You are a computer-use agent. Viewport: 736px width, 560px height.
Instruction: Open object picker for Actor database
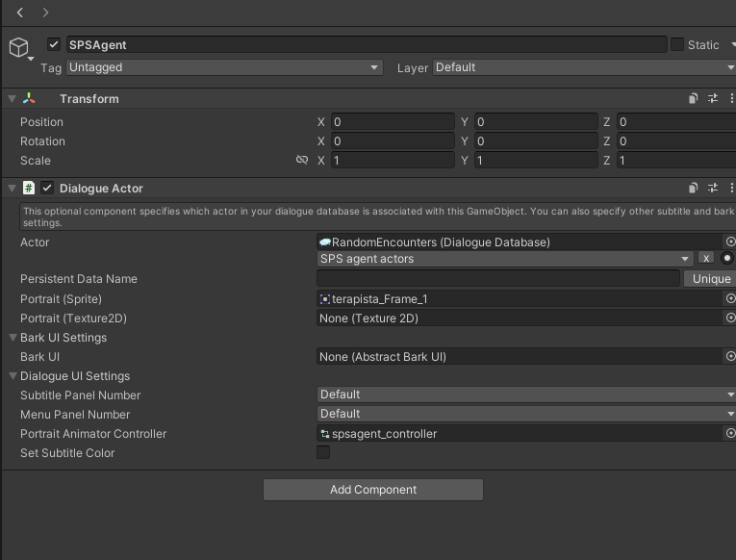(x=730, y=242)
